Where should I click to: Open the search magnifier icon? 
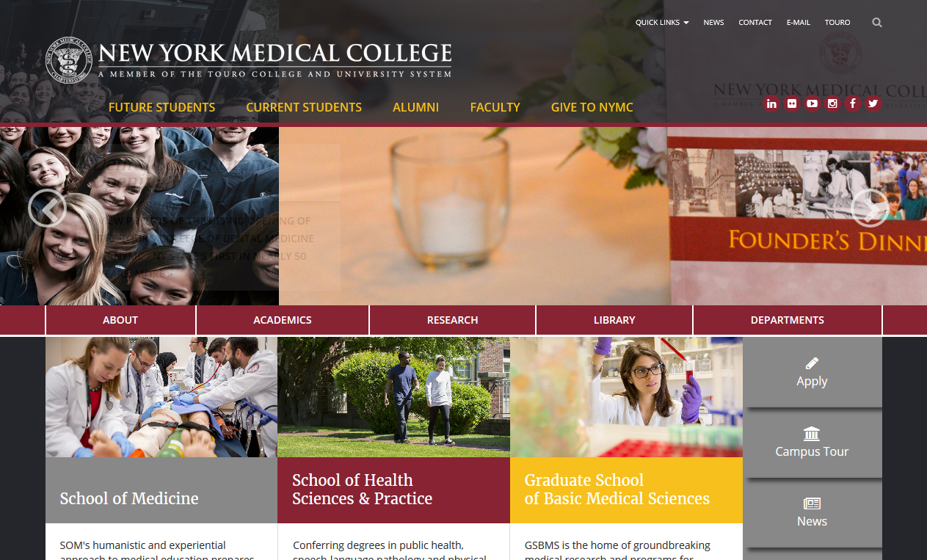[877, 23]
